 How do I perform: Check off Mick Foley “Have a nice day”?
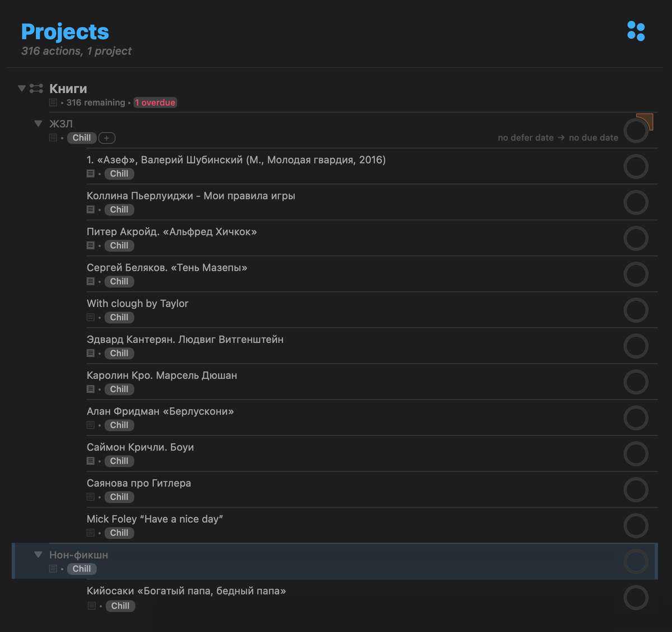tap(636, 526)
